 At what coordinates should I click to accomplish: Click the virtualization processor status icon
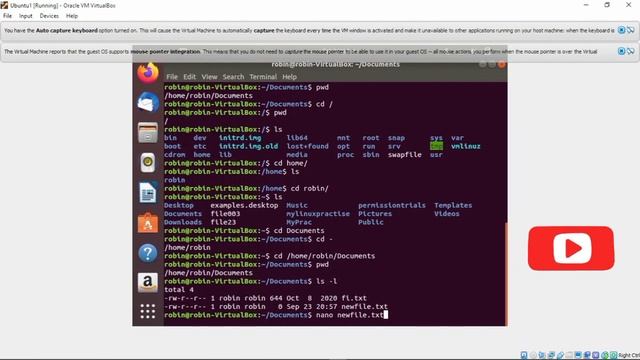coord(596,355)
